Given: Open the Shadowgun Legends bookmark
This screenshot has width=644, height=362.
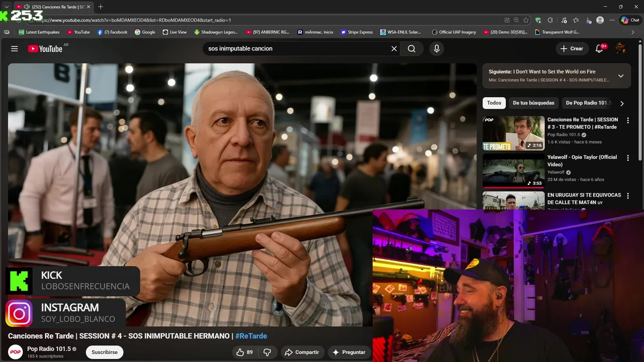Looking at the screenshot, I should point(216,32).
